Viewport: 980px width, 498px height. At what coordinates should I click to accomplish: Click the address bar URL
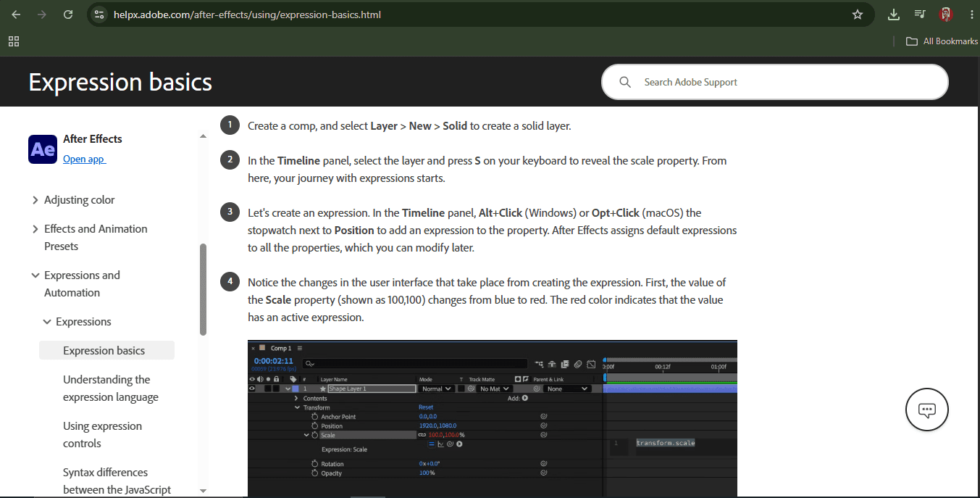pyautogui.click(x=247, y=14)
